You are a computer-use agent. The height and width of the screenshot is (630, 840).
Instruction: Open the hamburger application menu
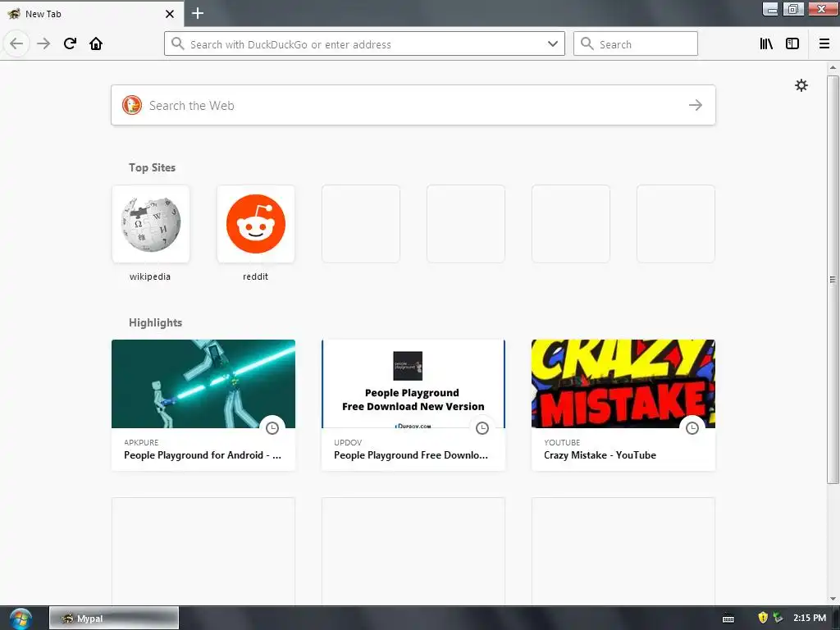click(x=824, y=43)
